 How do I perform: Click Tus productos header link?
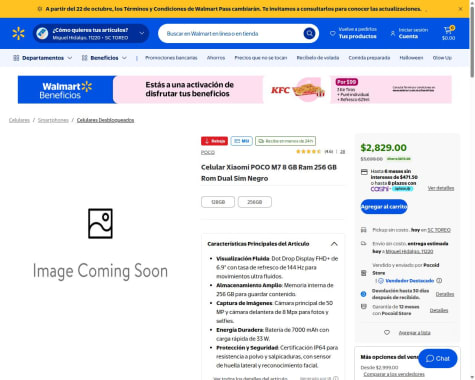(x=357, y=33)
